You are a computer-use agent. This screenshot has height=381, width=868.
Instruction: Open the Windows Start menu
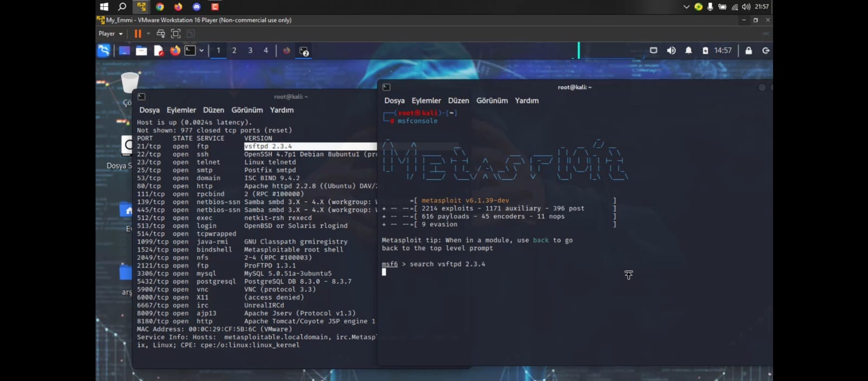104,7
